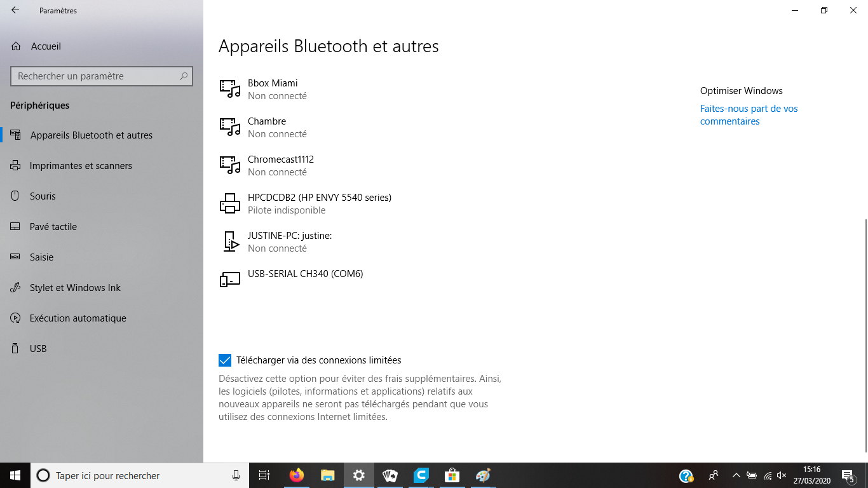Minimize the Paramètres window
This screenshot has height=488, width=868.
tap(795, 10)
